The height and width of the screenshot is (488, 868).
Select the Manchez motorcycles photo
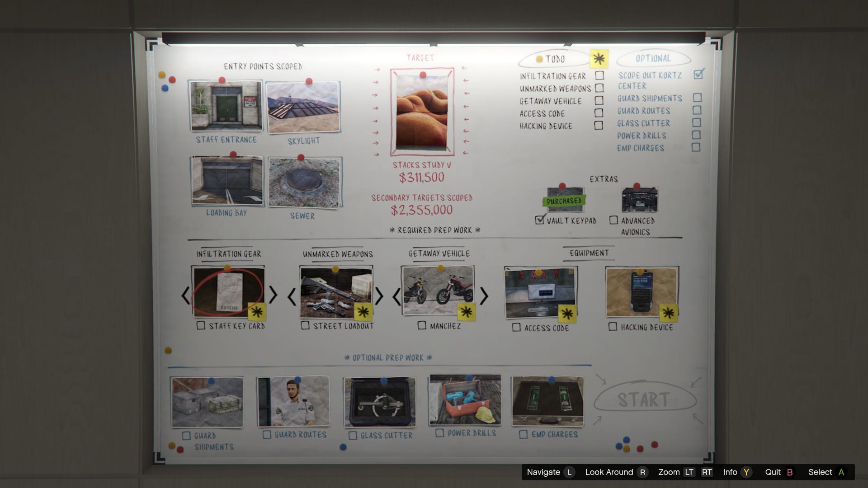click(x=438, y=291)
